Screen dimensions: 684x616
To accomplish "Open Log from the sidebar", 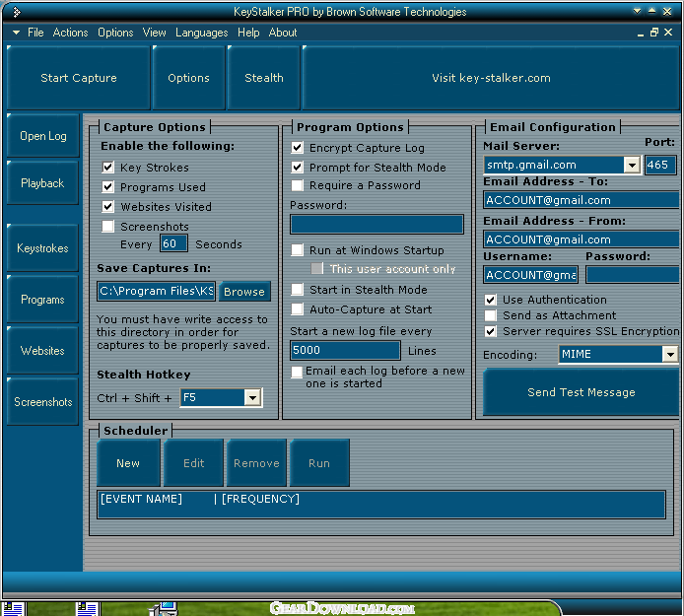I will point(43,136).
